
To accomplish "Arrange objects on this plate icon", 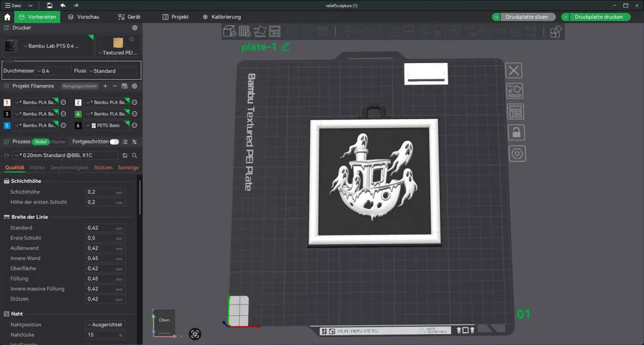I will coord(515,112).
